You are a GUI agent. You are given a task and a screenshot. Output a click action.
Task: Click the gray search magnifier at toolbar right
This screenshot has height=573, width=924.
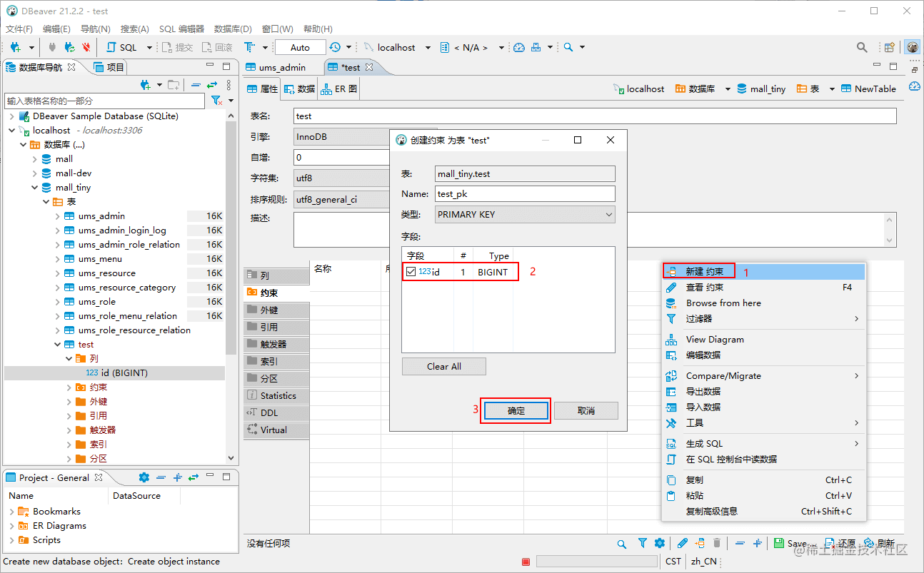pos(863,48)
